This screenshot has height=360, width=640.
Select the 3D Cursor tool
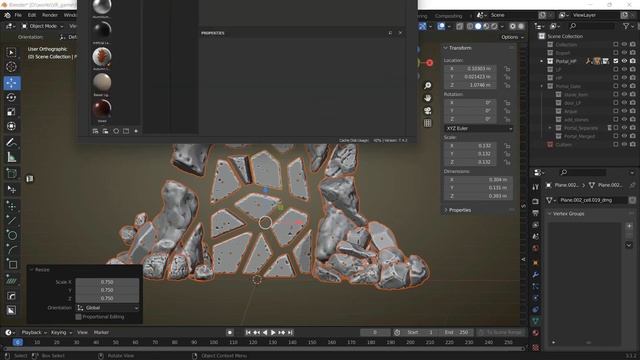(x=11, y=67)
